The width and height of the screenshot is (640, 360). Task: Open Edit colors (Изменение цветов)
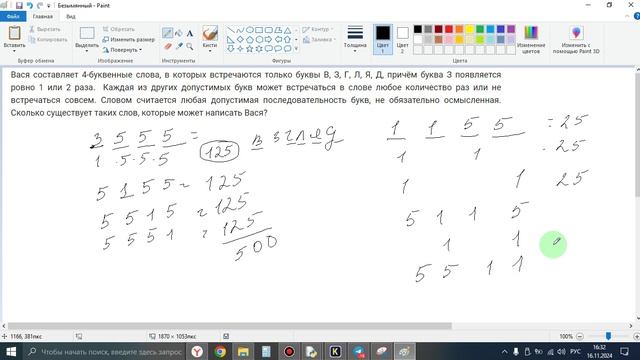pos(531,40)
